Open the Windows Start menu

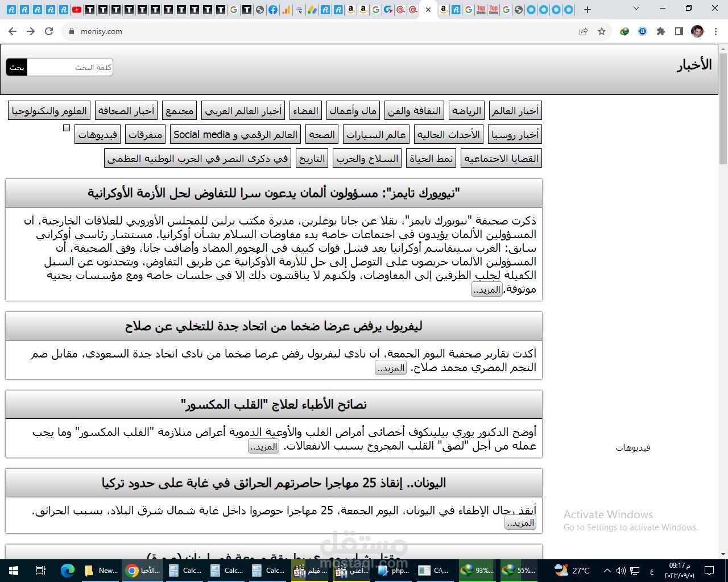(x=14, y=571)
